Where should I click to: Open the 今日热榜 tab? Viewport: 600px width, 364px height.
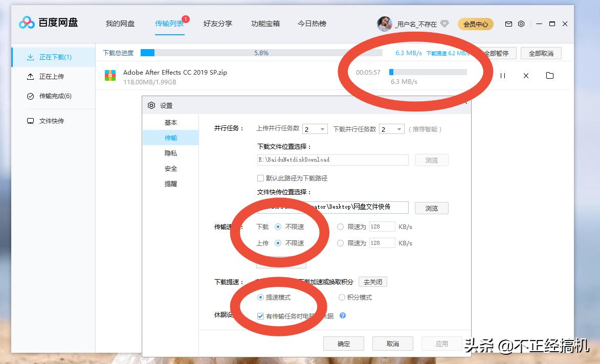pos(312,24)
